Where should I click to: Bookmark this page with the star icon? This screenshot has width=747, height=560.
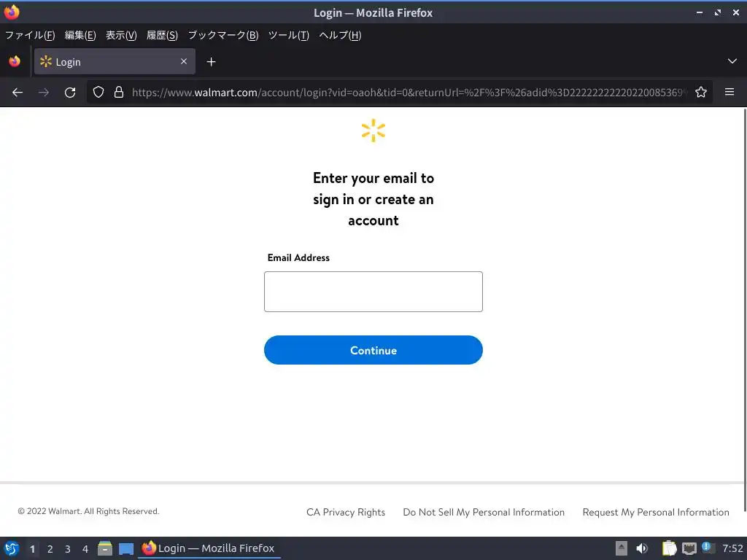tap(701, 93)
